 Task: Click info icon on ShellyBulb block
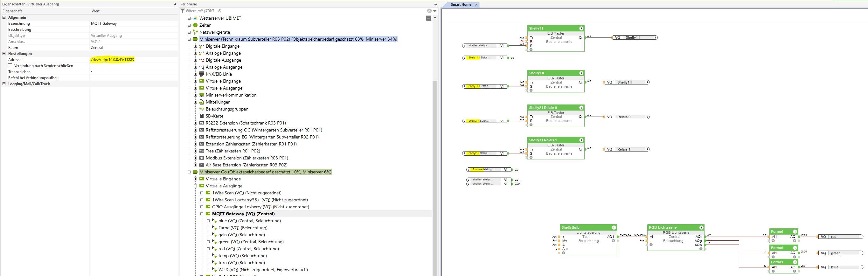click(614, 227)
